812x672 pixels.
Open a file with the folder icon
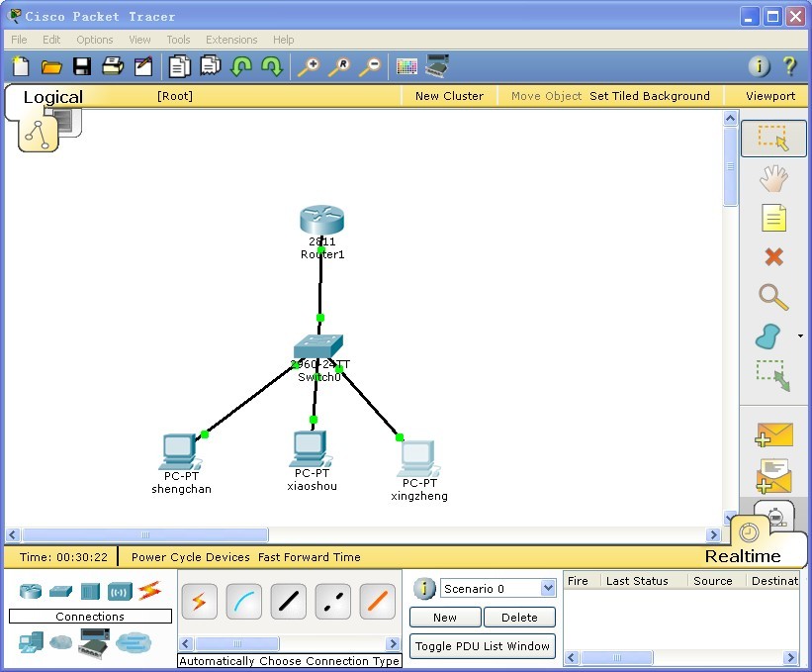point(51,67)
